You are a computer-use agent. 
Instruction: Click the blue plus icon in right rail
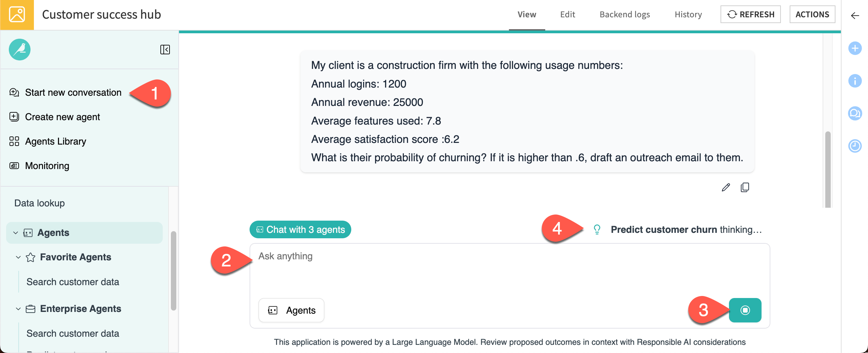coord(855,48)
